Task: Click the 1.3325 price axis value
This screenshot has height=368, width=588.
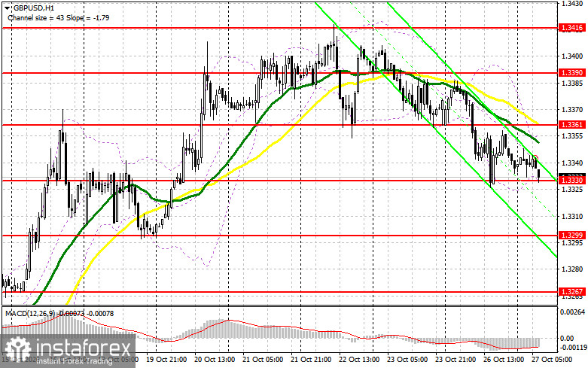Action: coord(572,189)
